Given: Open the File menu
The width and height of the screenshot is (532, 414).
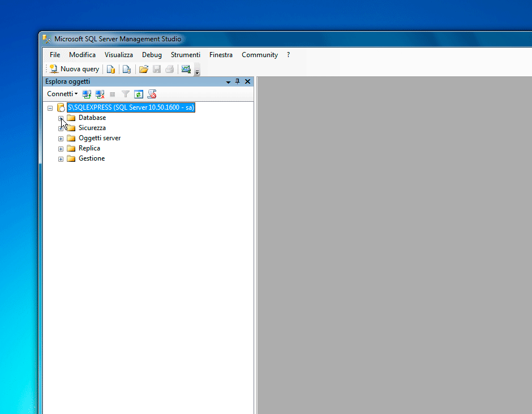Looking at the screenshot, I should coord(55,55).
